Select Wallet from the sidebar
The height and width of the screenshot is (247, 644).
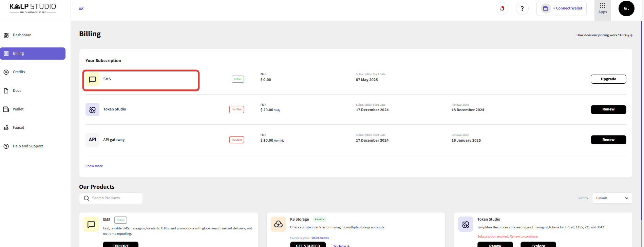18,109
